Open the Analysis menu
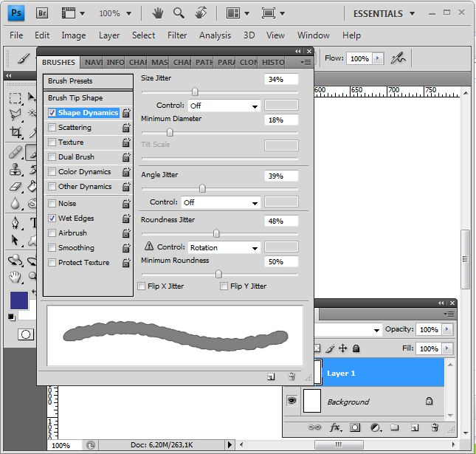476x454 pixels. (215, 35)
